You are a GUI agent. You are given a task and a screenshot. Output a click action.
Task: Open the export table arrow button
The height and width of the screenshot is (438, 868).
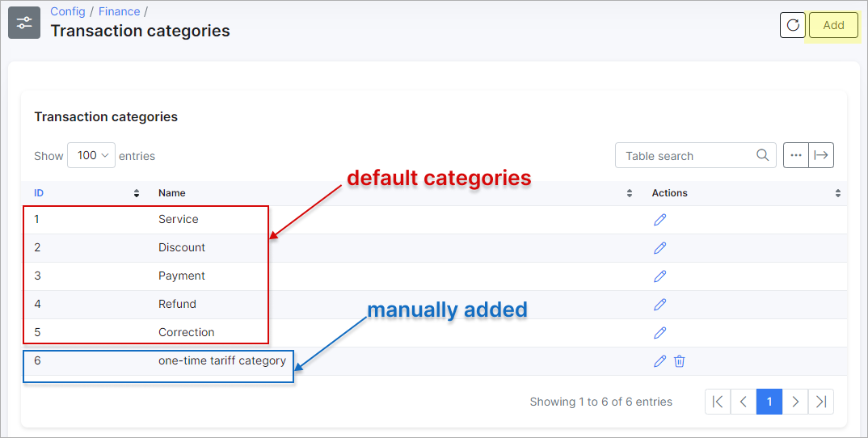pos(821,155)
